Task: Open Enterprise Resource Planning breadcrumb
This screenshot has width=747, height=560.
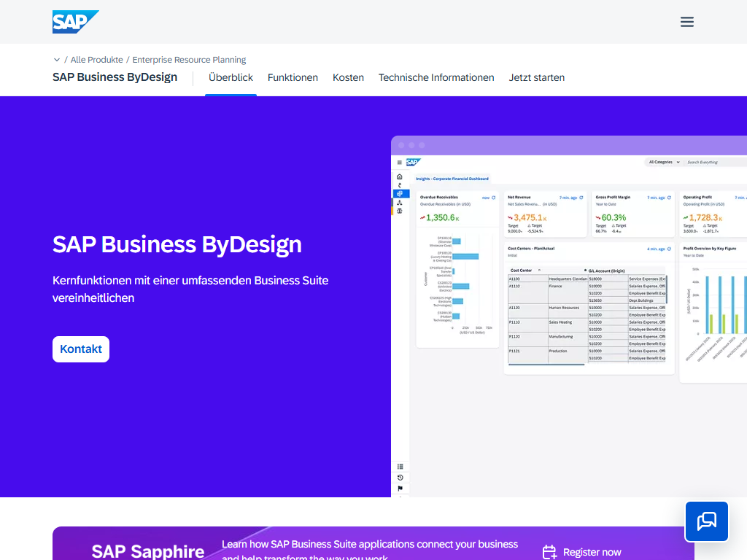Action: 189,60
